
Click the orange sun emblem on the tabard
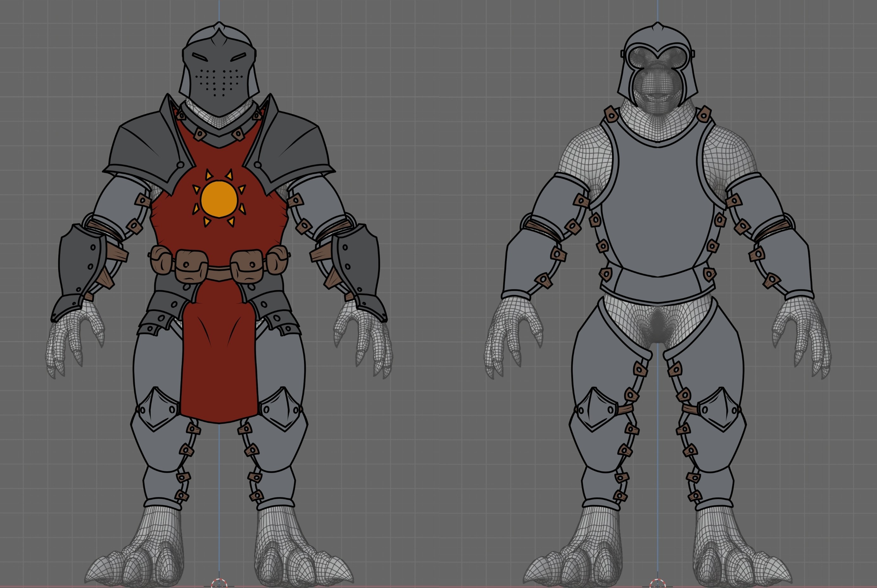(219, 199)
